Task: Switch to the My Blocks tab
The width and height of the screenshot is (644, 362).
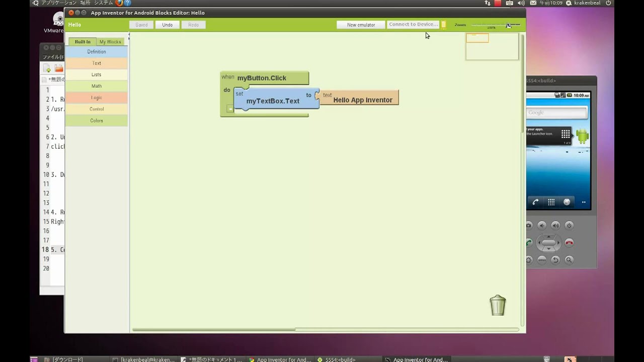Action: 110,42
